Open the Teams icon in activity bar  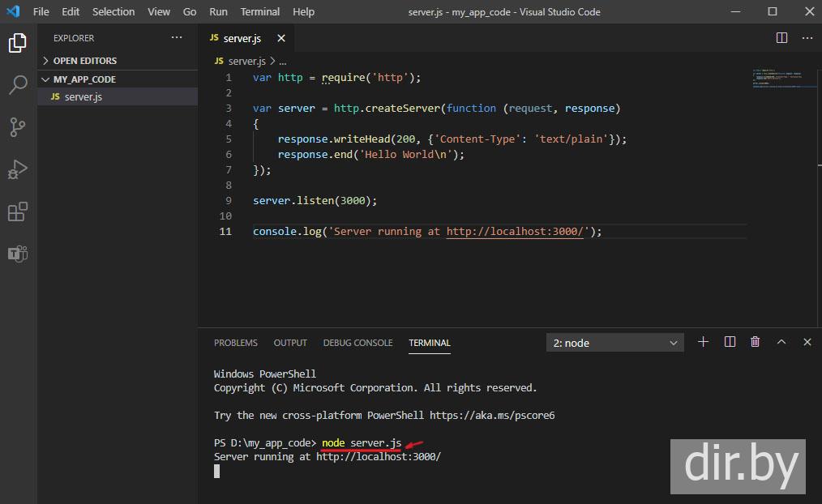pos(18,254)
